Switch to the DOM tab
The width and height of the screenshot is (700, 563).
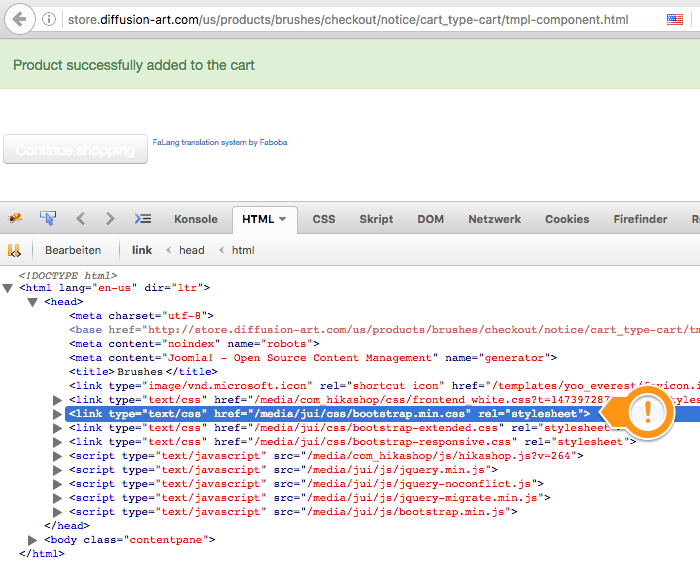click(430, 219)
